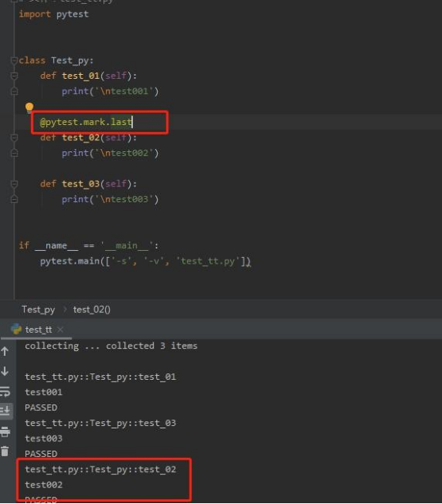
Task: Click fold end marker at print test001
Action: (x=14, y=92)
